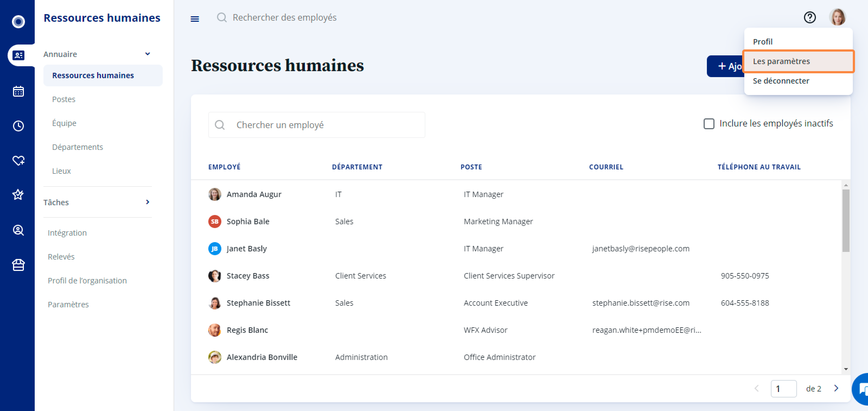Click Sophia Bale's SB avatar

215,222
